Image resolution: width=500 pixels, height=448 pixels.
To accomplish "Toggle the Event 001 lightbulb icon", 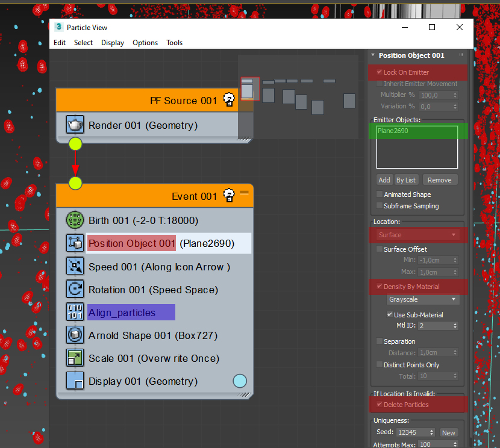I will point(229,195).
